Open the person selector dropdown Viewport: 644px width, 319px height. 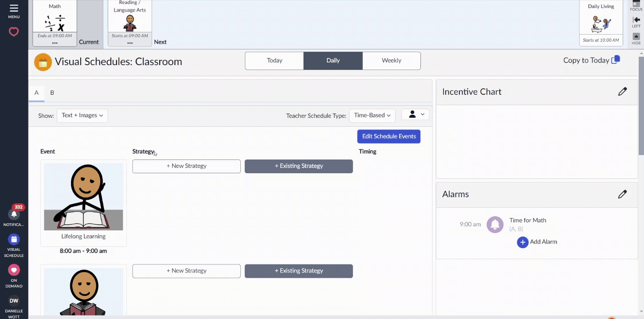416,114
